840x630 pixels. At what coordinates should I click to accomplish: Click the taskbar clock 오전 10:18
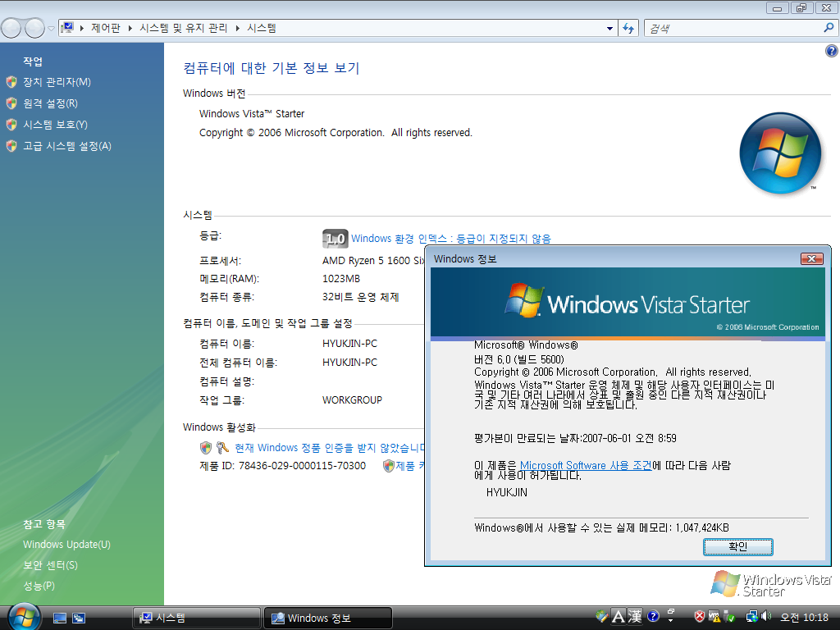coord(804,617)
